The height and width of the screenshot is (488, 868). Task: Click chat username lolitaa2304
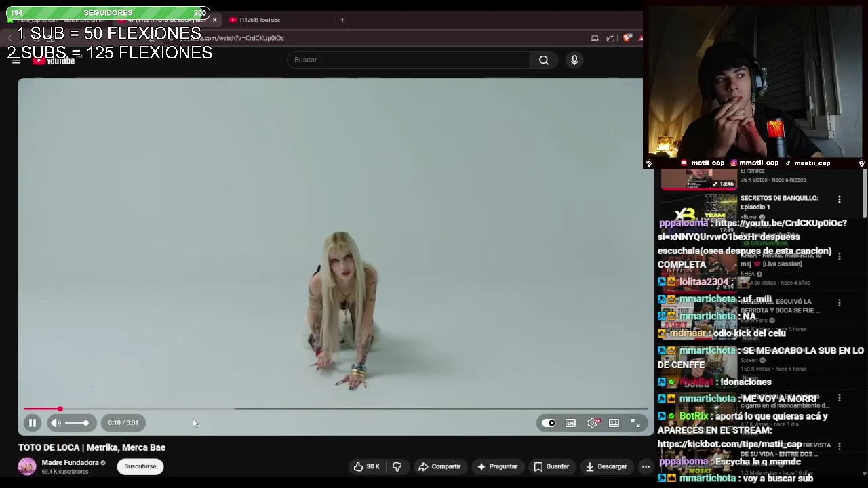click(704, 282)
